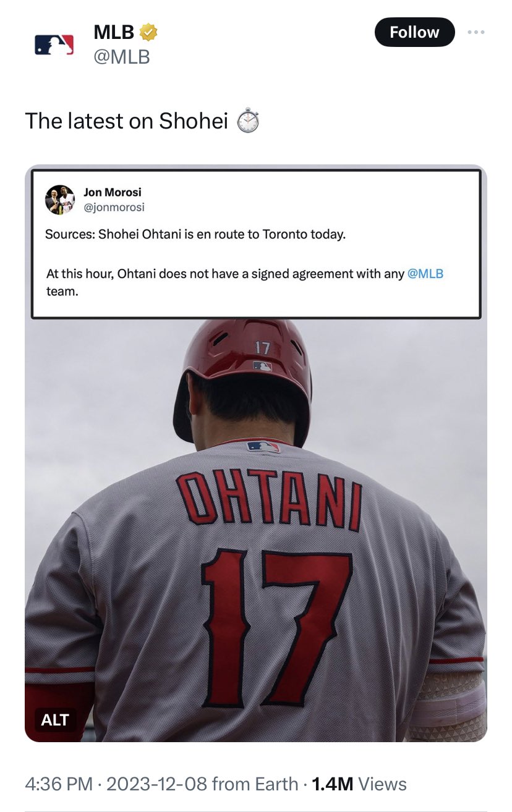This screenshot has height=812, width=512.
Task: Click the stopwatch emoji in the tweet text
Action: coord(248,121)
